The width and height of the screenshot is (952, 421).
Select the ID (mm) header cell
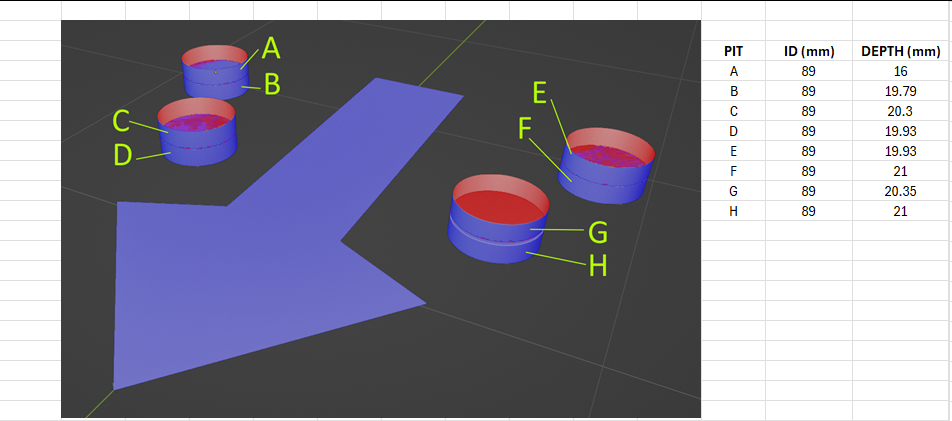click(x=809, y=51)
